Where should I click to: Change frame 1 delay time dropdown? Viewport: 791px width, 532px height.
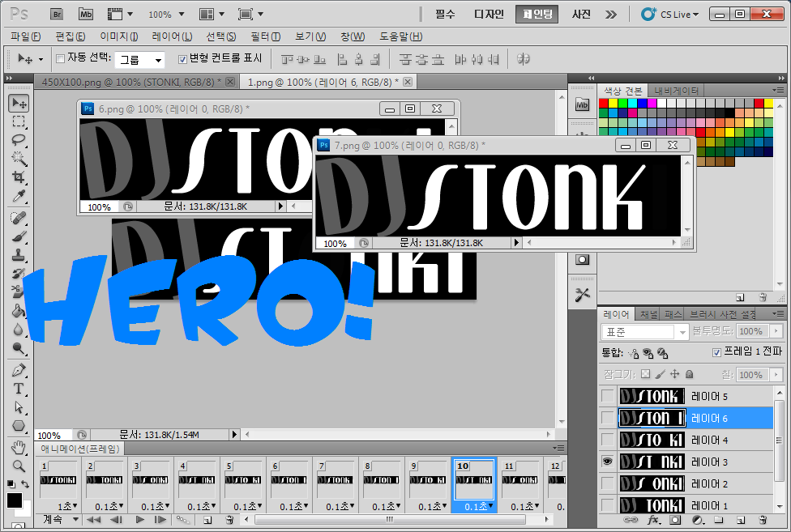(x=67, y=506)
